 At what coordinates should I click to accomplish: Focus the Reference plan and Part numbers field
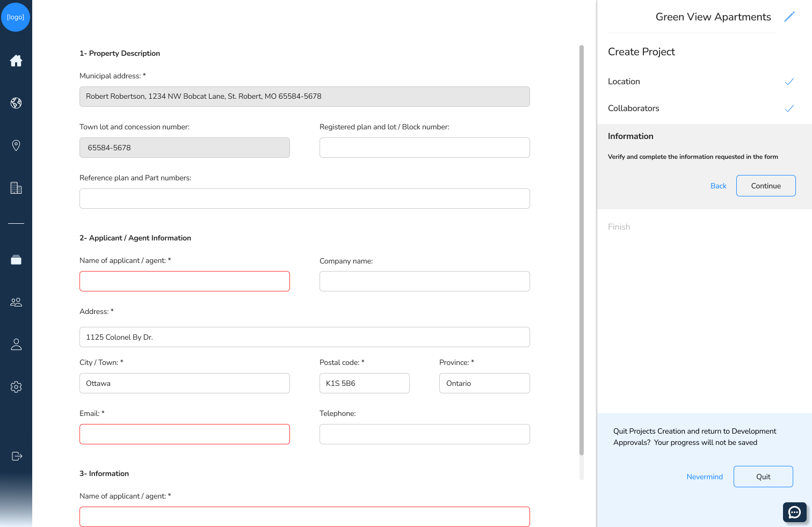point(305,199)
